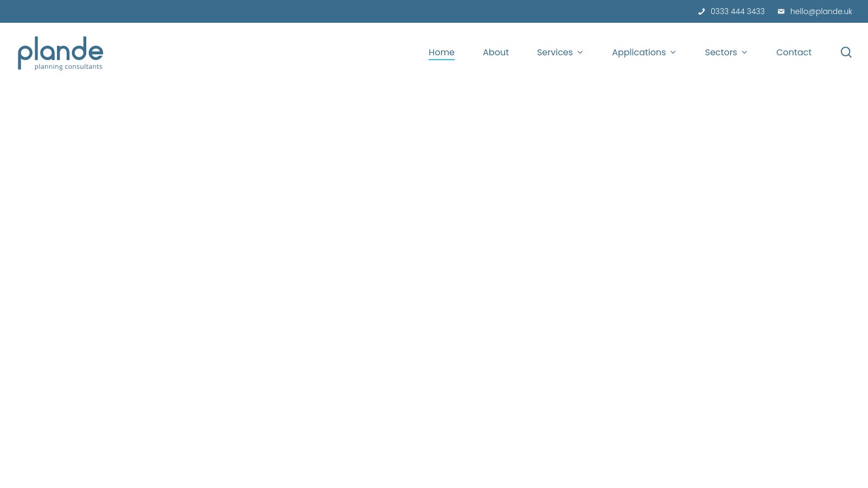Select the search icon at the navbar end
This screenshot has width=868, height=488.
tap(846, 52)
